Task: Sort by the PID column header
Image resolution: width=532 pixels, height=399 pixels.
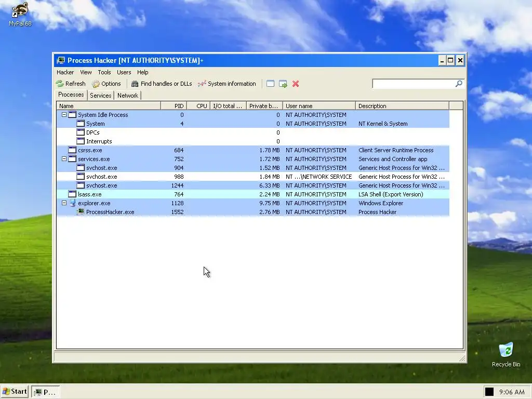Action: point(174,106)
